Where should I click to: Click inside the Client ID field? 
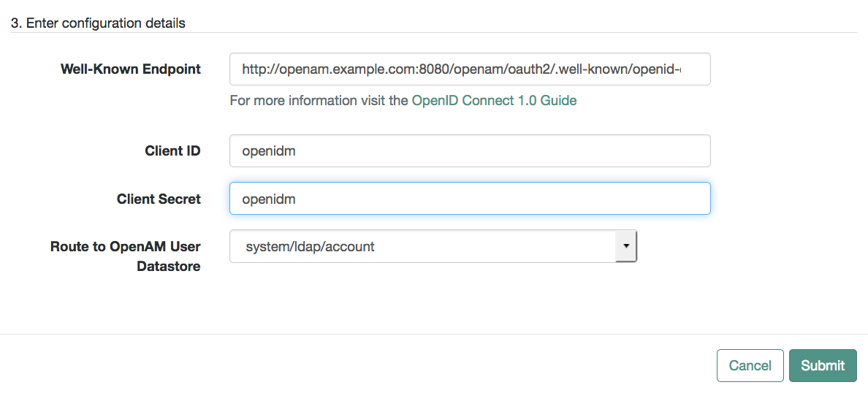coord(470,151)
